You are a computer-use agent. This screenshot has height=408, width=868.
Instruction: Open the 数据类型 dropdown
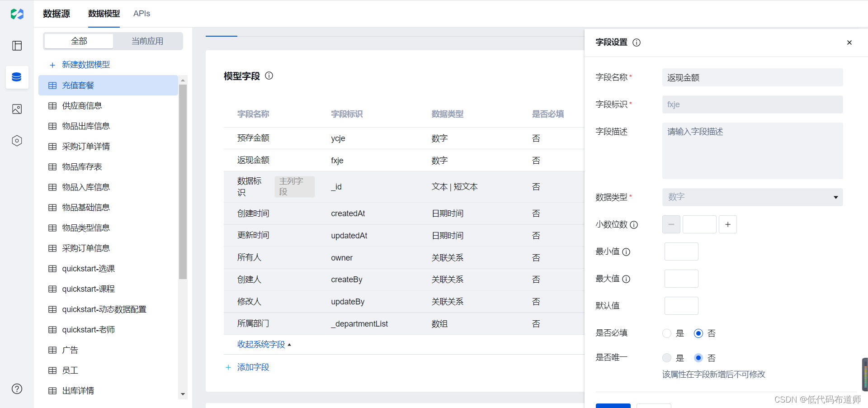(753, 197)
